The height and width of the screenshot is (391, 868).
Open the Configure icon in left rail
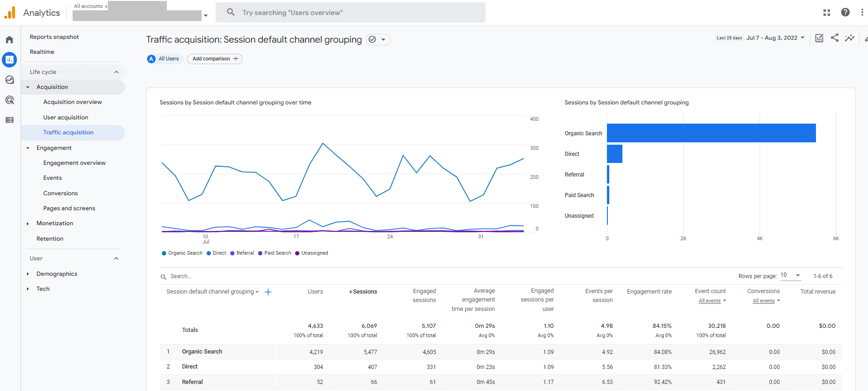coord(9,120)
